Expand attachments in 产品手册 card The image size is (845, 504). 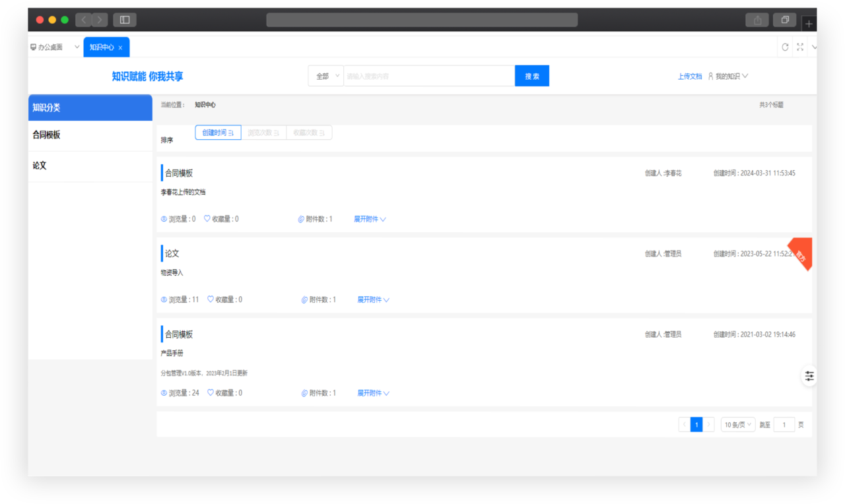(x=373, y=393)
